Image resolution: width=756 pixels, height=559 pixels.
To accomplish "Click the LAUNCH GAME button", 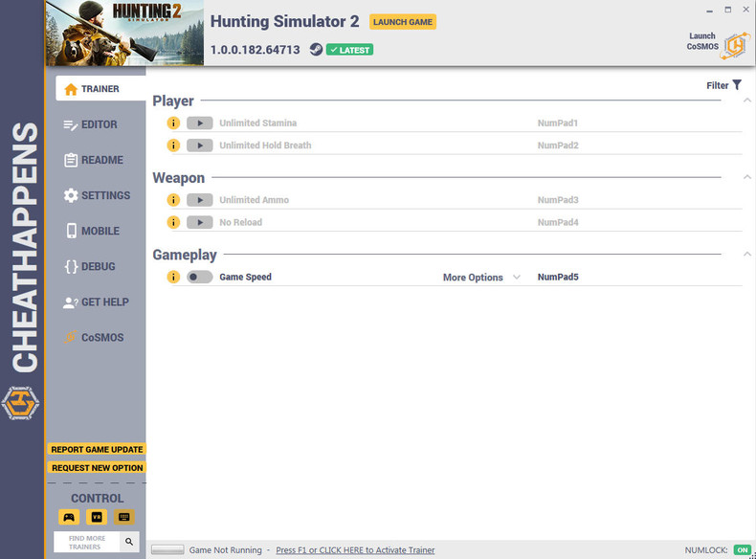I will pos(403,22).
